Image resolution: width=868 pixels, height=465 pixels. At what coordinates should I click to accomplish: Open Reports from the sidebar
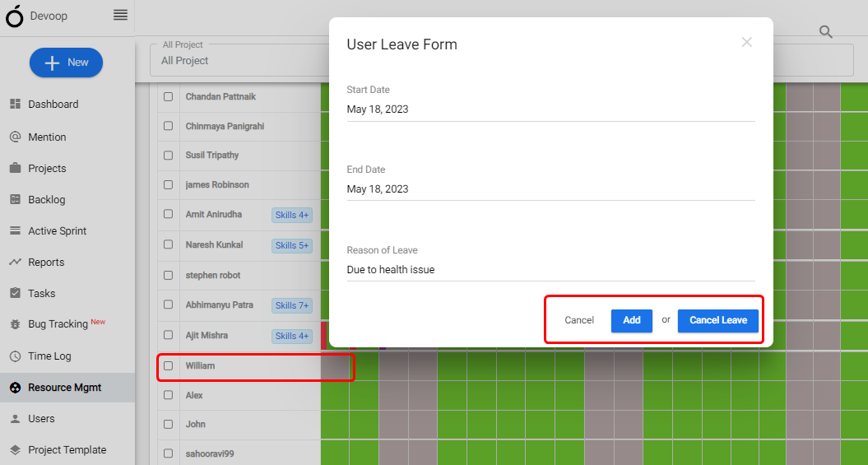point(46,262)
